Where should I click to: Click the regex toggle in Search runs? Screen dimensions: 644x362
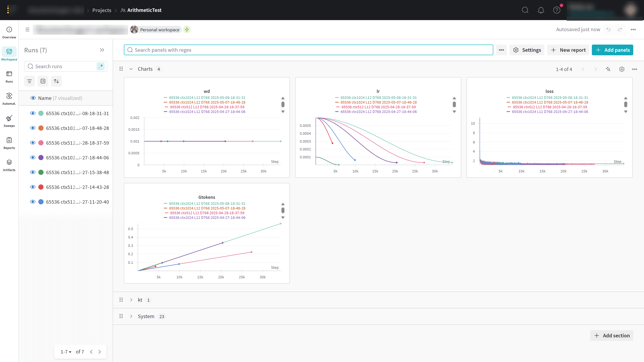pyautogui.click(x=100, y=67)
